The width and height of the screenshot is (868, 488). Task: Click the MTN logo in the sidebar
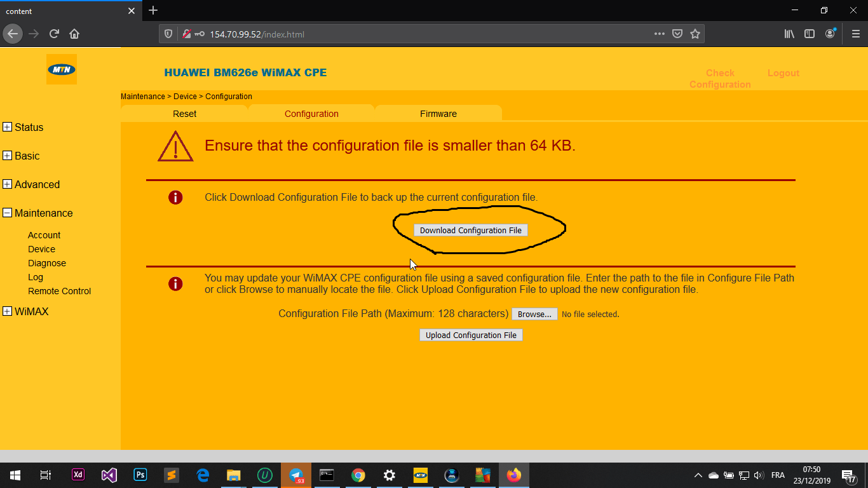pyautogui.click(x=62, y=69)
